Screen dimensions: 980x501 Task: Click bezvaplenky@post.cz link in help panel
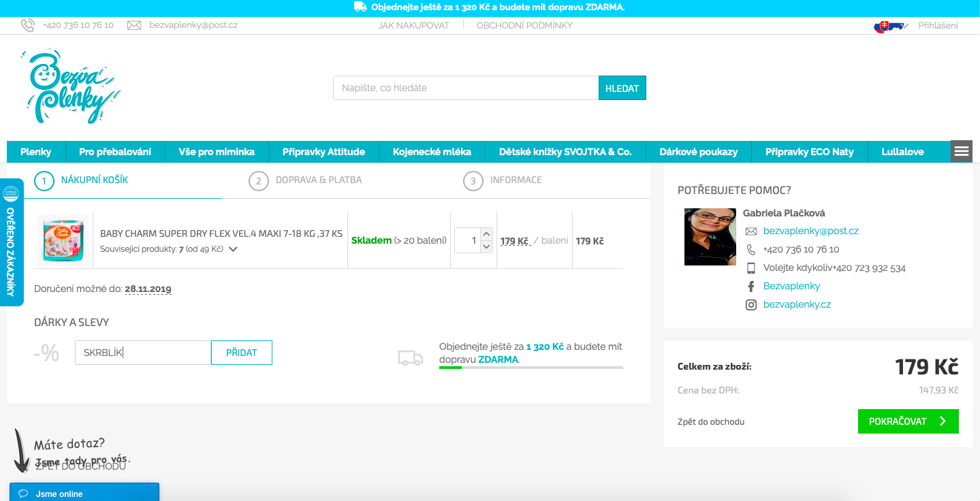click(x=810, y=231)
